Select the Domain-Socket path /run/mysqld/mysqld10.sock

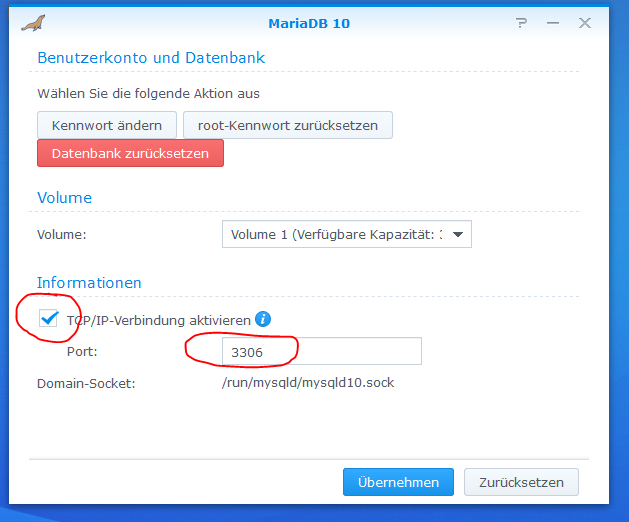(x=308, y=383)
